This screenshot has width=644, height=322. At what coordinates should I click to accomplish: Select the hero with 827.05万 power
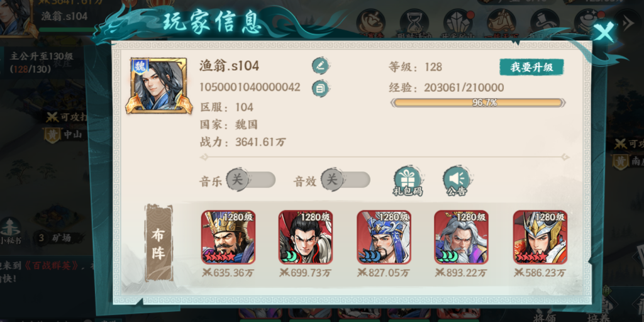[384, 237]
